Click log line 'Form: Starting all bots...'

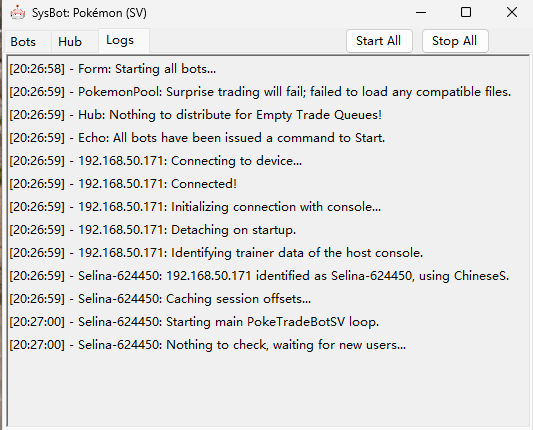[x=113, y=69]
